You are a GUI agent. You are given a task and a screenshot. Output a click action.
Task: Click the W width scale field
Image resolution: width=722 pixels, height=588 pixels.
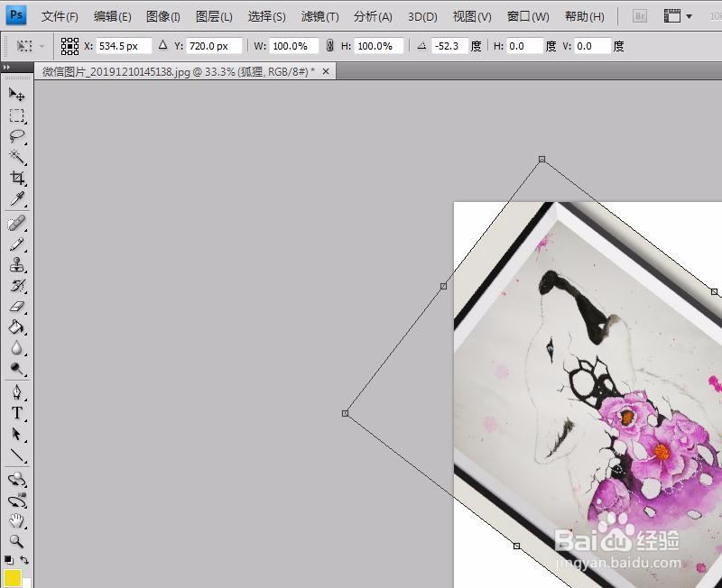coord(294,46)
